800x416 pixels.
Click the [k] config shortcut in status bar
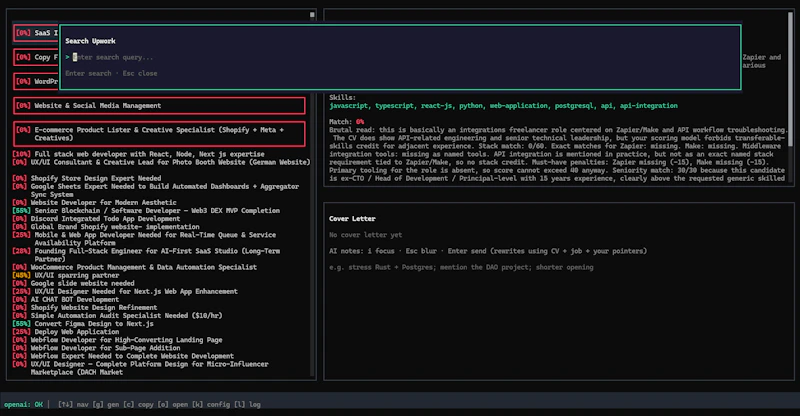click(x=211, y=404)
